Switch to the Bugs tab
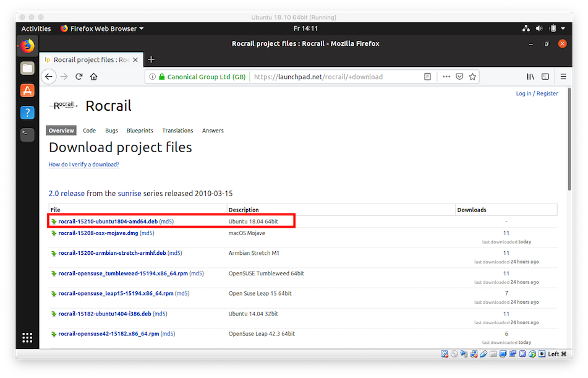 point(111,131)
